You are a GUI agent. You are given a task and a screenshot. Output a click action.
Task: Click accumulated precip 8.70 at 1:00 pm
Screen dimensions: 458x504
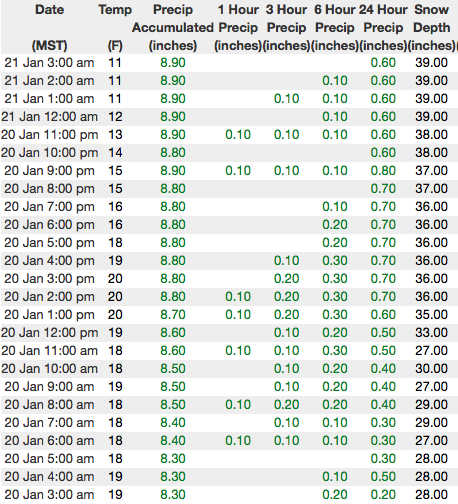click(173, 315)
